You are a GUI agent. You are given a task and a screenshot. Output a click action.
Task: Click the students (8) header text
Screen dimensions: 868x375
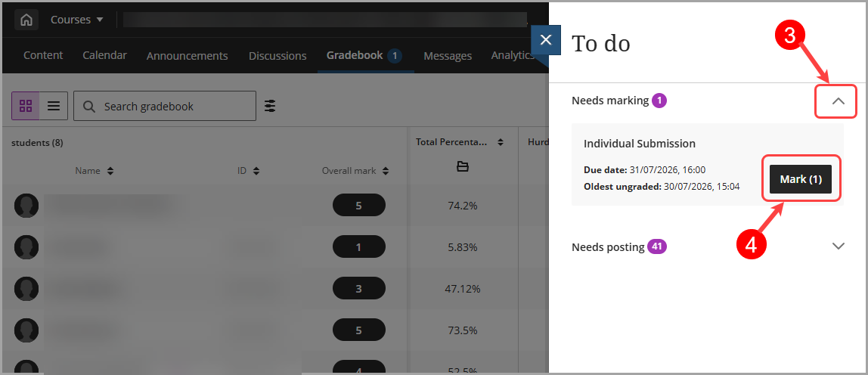pos(37,143)
